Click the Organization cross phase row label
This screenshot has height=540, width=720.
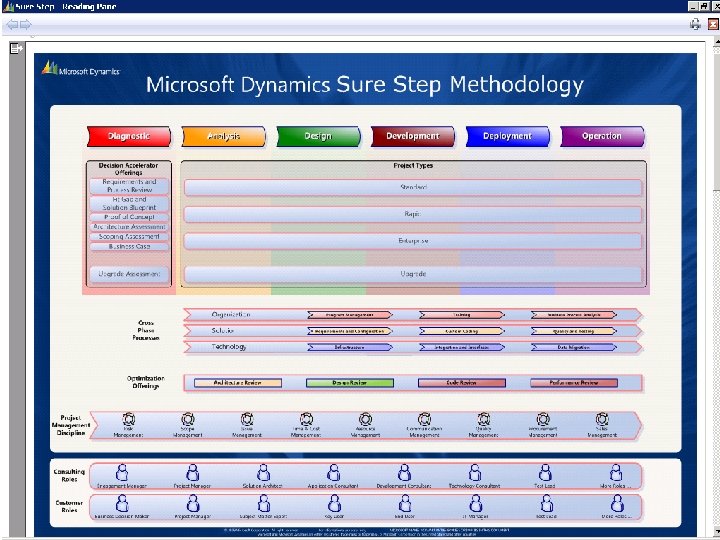231,315
